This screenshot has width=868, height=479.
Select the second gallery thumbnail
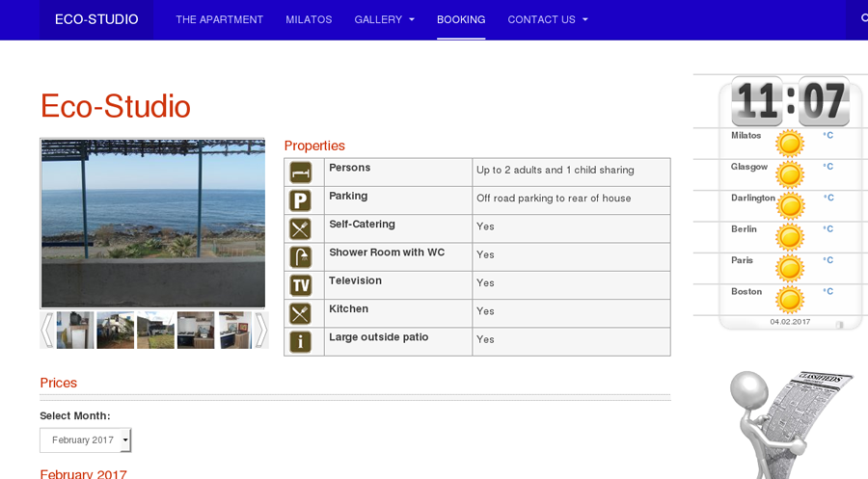pos(115,331)
